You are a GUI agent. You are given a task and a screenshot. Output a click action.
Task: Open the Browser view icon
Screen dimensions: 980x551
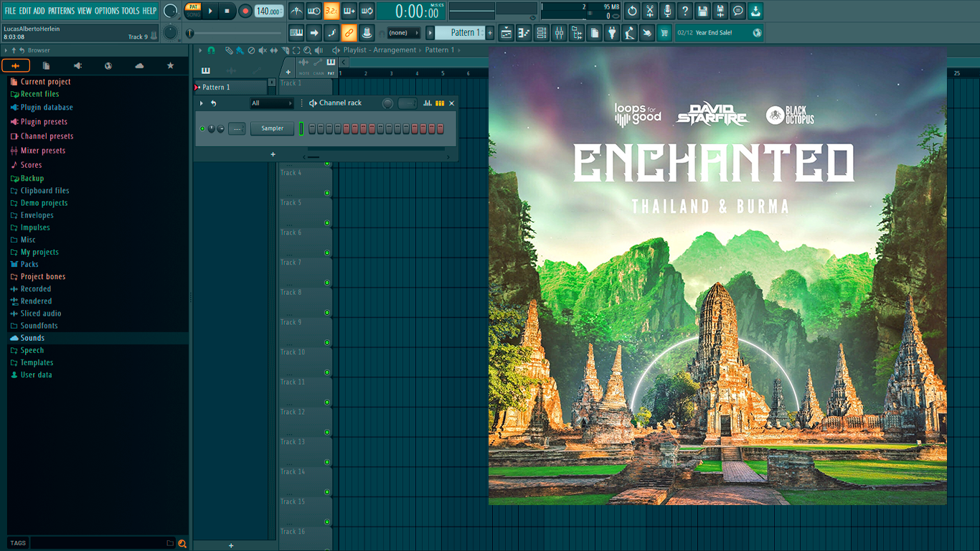coord(577,32)
